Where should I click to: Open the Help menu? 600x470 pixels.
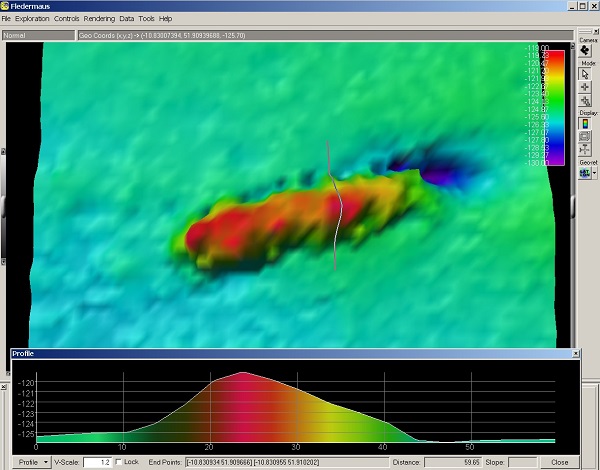click(x=165, y=18)
